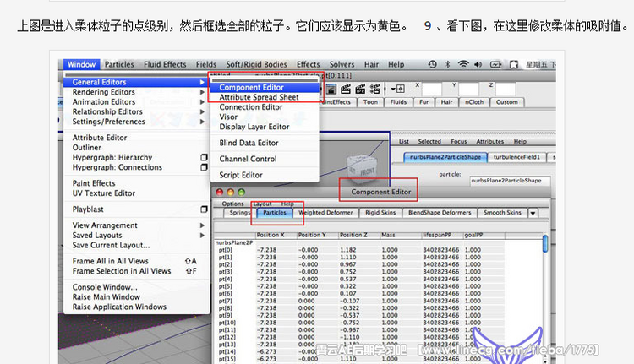Open the Options menu in Component Editor
The image size is (634, 364).
(x=233, y=204)
